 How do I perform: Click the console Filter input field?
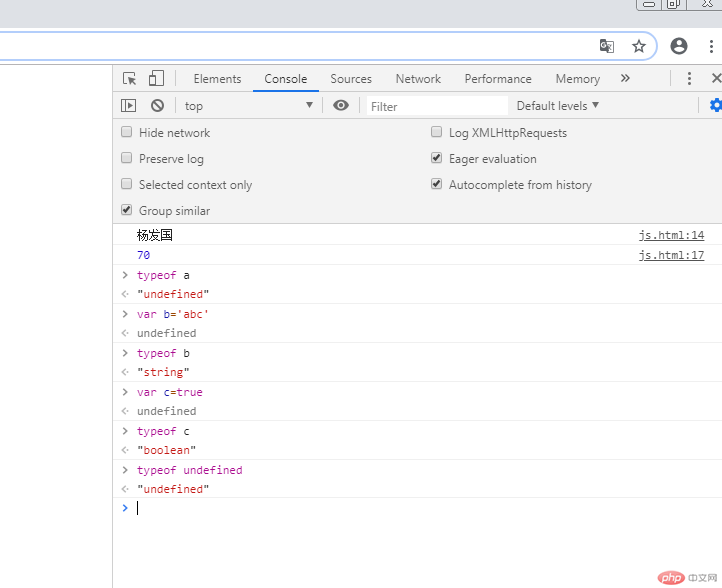pos(437,106)
